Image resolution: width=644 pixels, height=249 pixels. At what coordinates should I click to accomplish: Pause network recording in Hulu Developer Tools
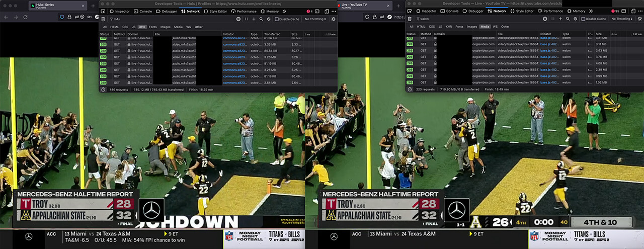[246, 19]
